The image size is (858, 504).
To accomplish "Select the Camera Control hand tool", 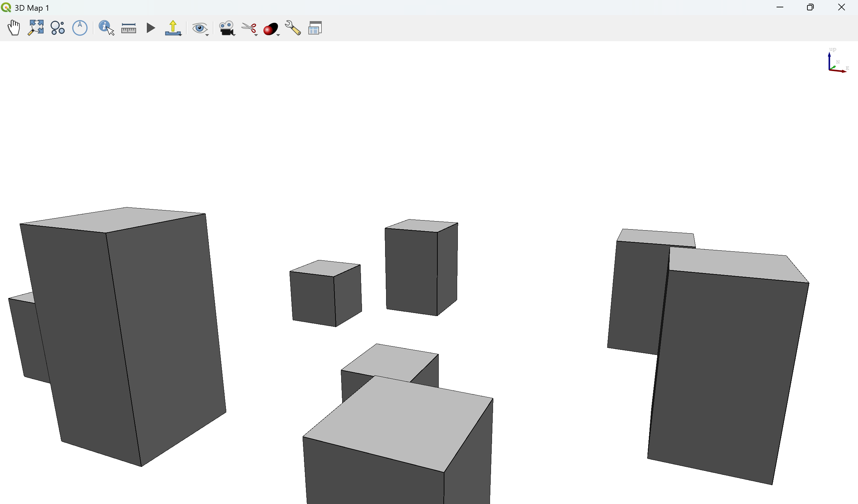I will 14,27.
